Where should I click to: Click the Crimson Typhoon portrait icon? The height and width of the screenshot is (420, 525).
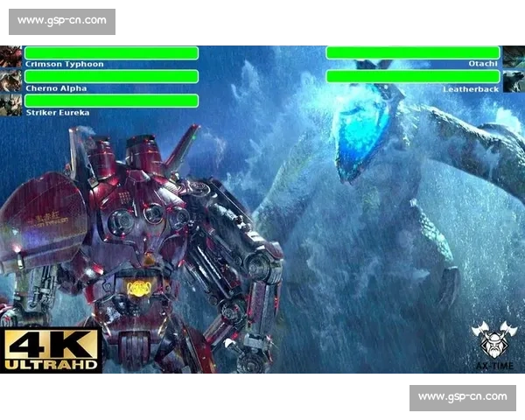click(x=10, y=57)
